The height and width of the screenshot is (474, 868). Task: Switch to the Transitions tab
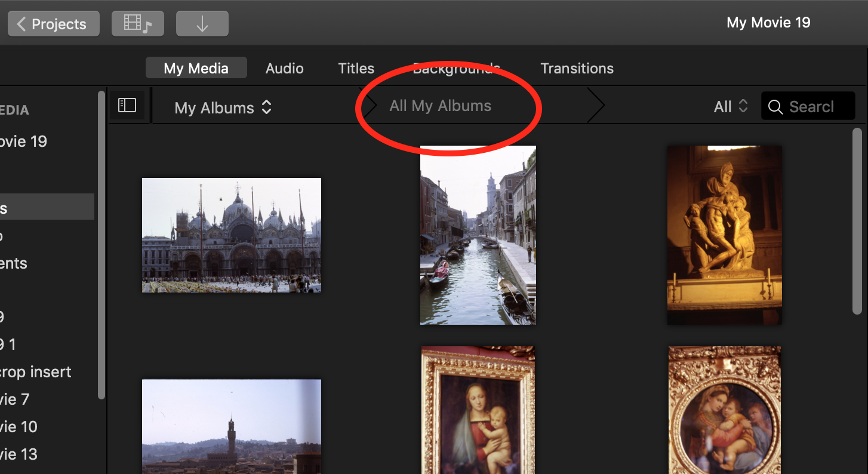coord(577,68)
